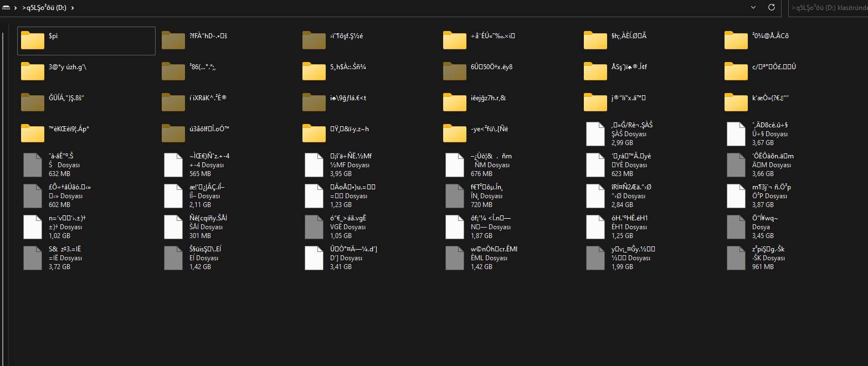Open the folder named iêejğz7h.r,&
Image resolution: width=868 pixels, height=366 pixels.
[x=455, y=102]
